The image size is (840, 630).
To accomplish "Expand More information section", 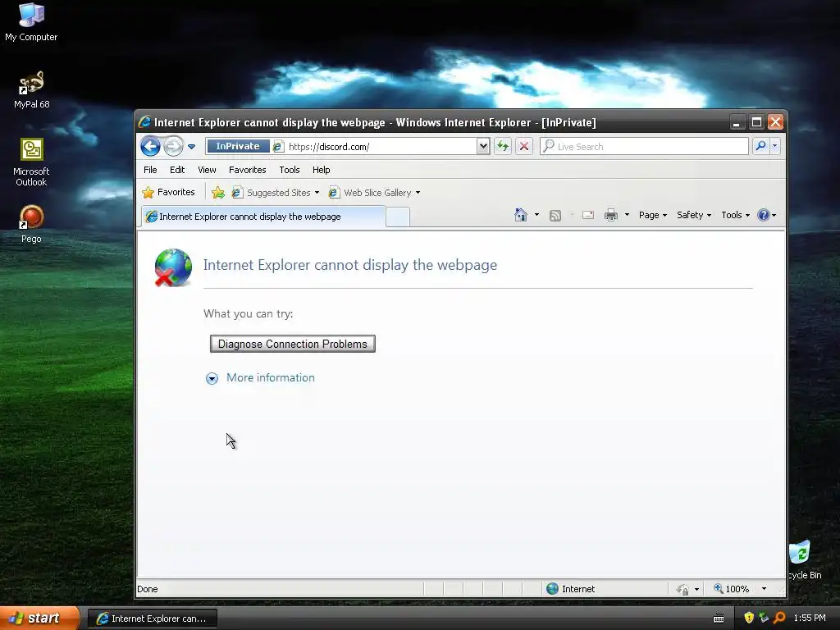I will click(212, 379).
